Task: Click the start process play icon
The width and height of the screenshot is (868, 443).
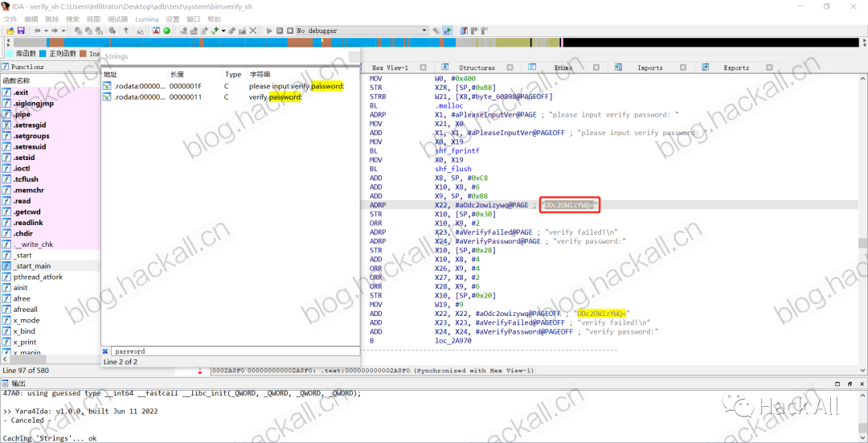Action: (269, 31)
